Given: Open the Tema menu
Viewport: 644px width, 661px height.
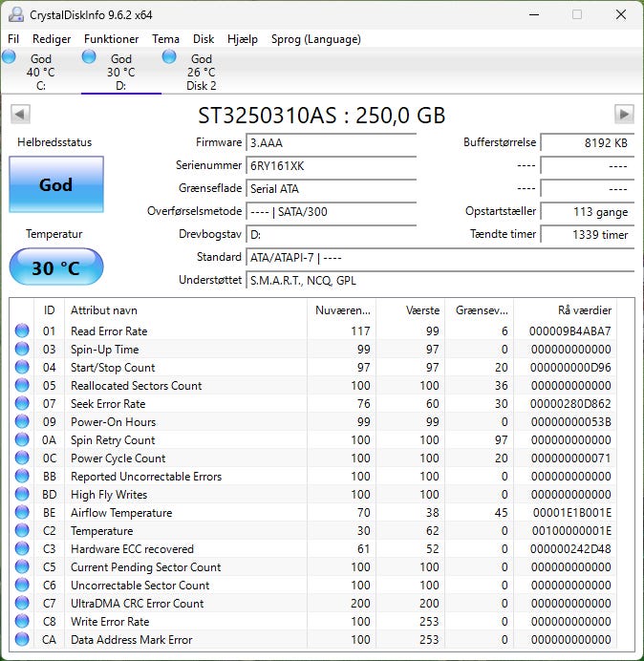Looking at the screenshot, I should click(165, 39).
